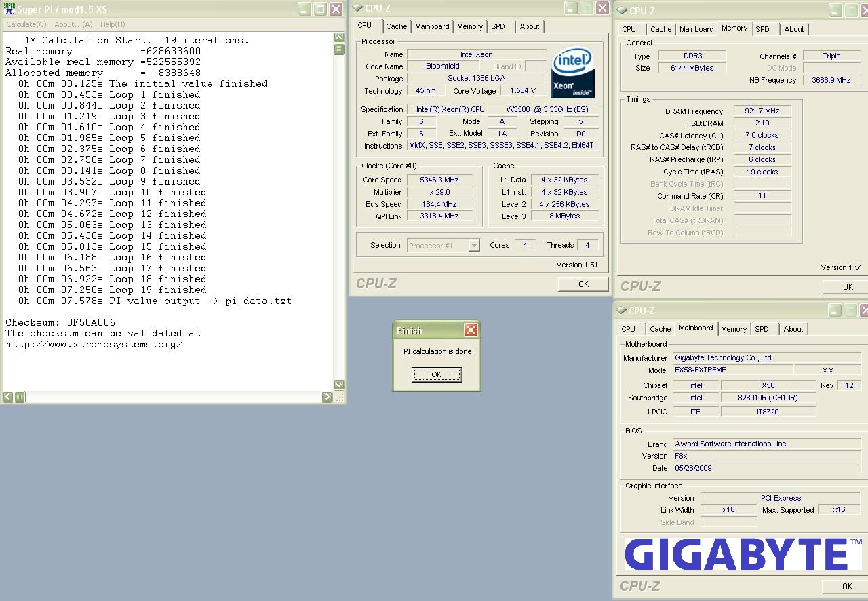
Task: Open the Help menu in Super PI
Action: point(113,24)
